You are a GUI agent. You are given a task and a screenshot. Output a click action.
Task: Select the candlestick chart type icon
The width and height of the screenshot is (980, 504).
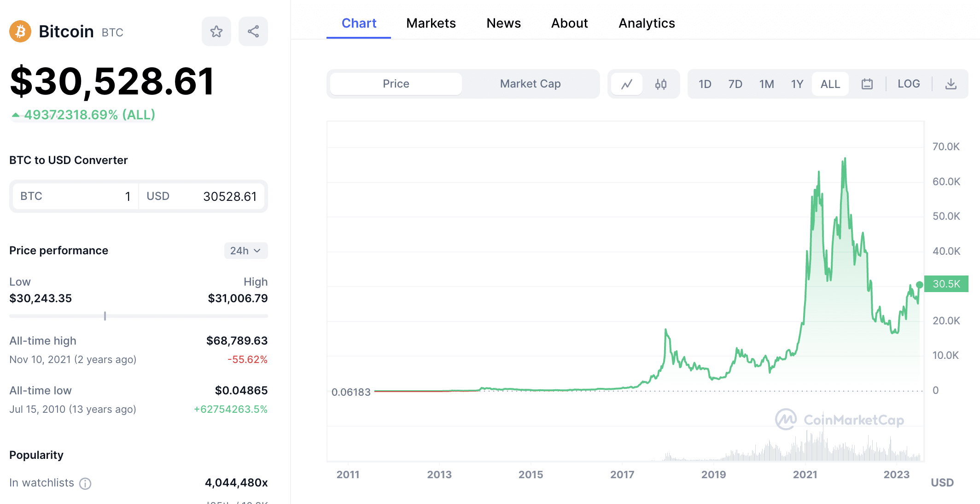coord(659,83)
